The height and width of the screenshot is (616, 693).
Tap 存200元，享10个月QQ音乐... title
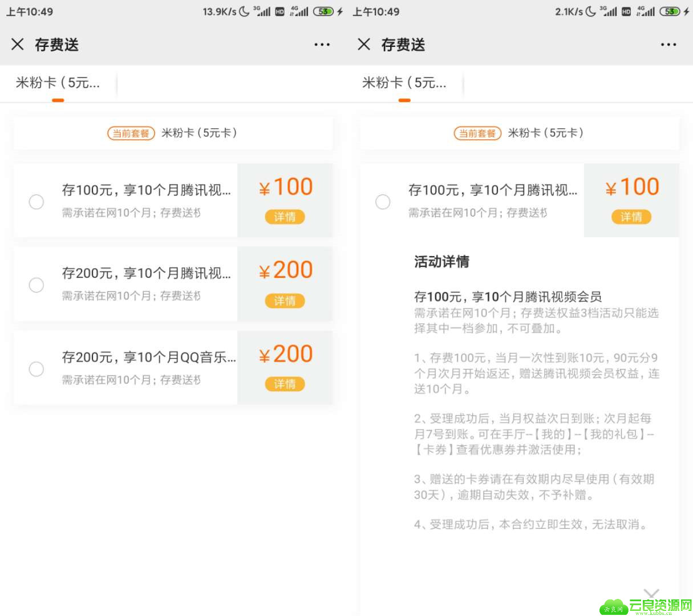click(149, 357)
